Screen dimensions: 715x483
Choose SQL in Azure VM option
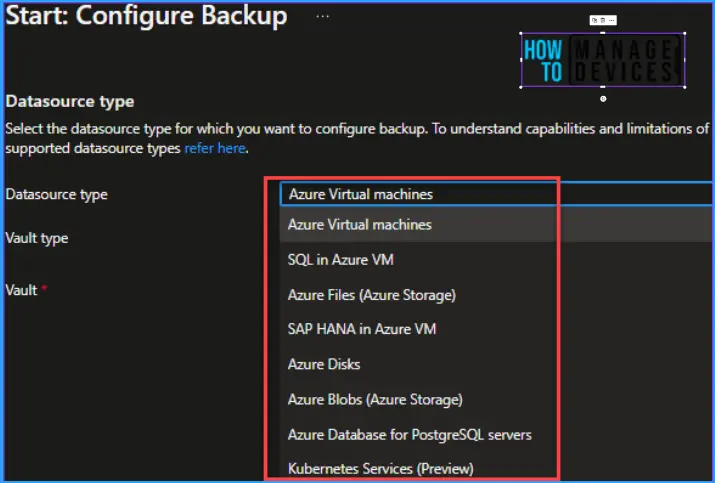(497, 260)
